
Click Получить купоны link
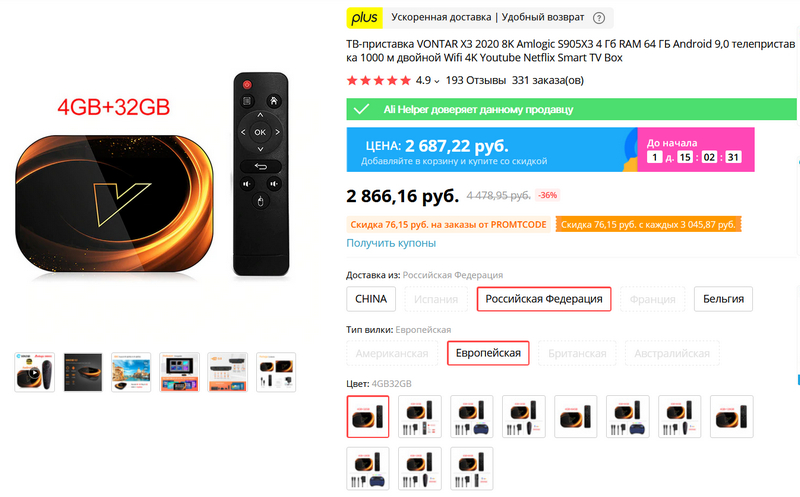click(391, 243)
